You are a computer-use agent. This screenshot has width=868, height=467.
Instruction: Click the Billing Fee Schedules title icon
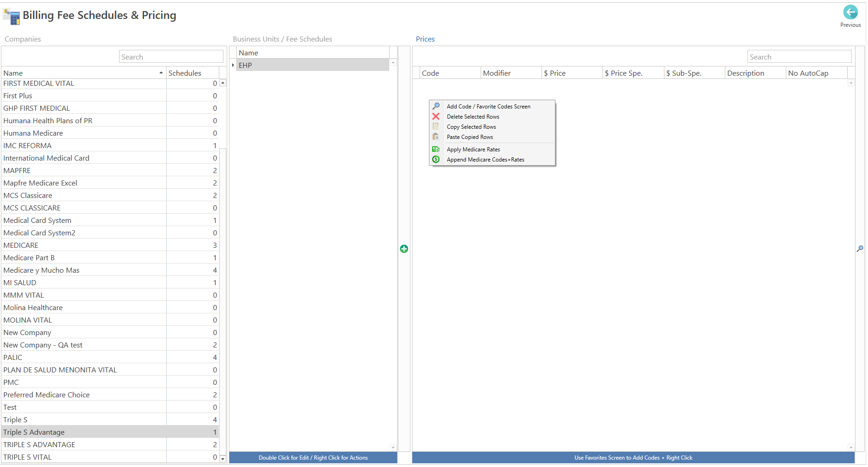click(x=12, y=17)
